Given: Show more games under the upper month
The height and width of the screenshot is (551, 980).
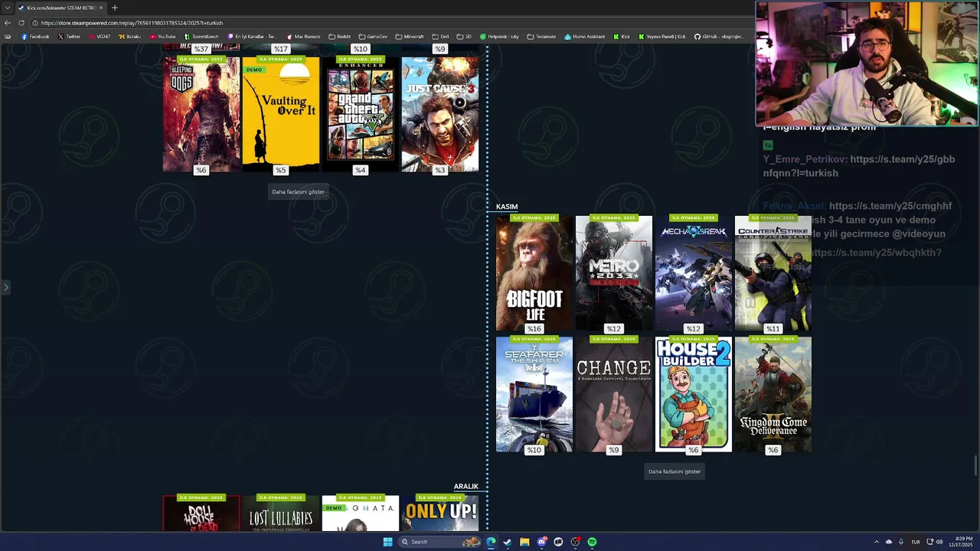Looking at the screenshot, I should [298, 191].
